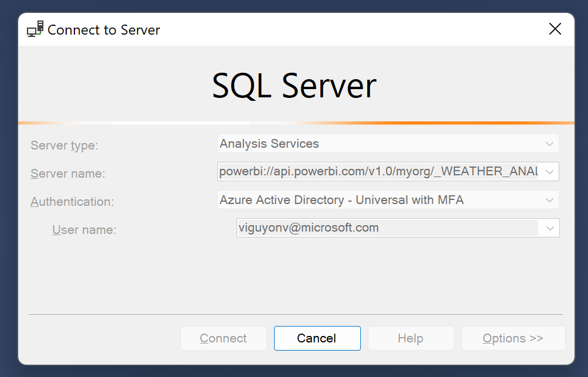Viewport: 588px width, 377px height.
Task: Click the Cancel button
Action: (317, 338)
